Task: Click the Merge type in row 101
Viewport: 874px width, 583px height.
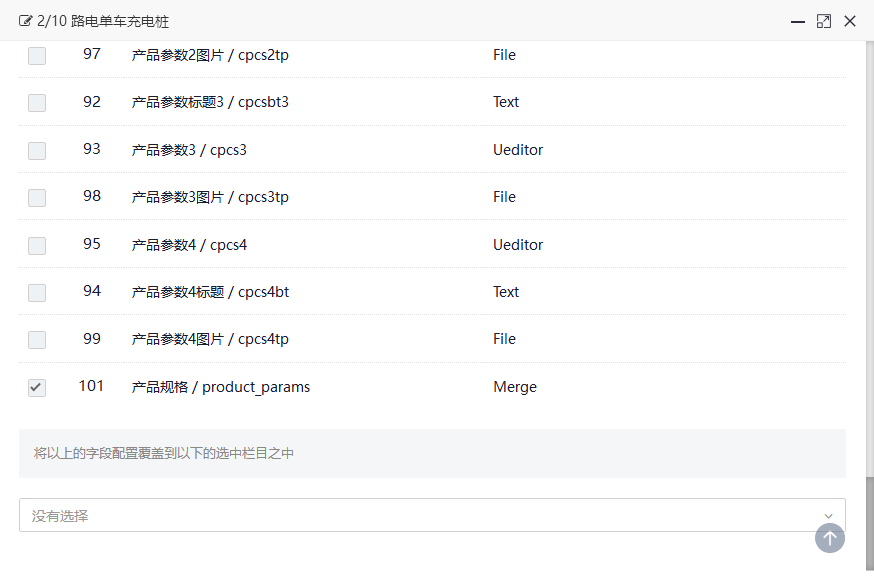Action: (514, 387)
